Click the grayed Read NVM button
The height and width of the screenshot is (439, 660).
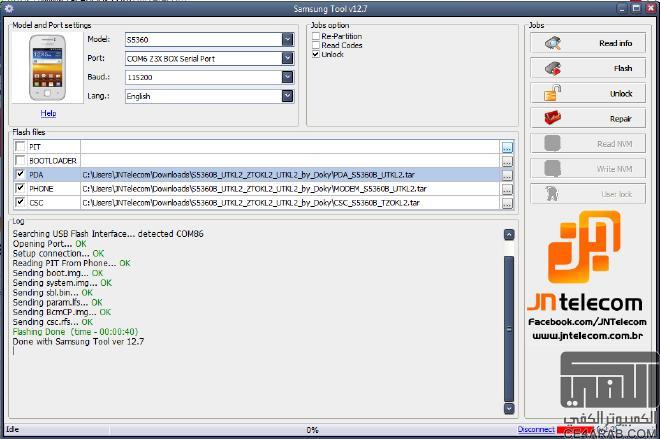pyautogui.click(x=588, y=144)
